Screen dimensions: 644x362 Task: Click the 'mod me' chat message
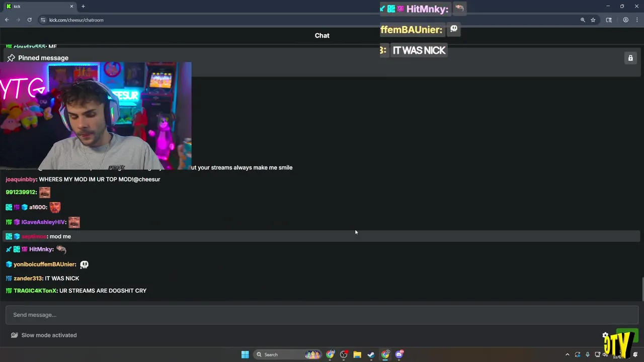click(x=60, y=236)
